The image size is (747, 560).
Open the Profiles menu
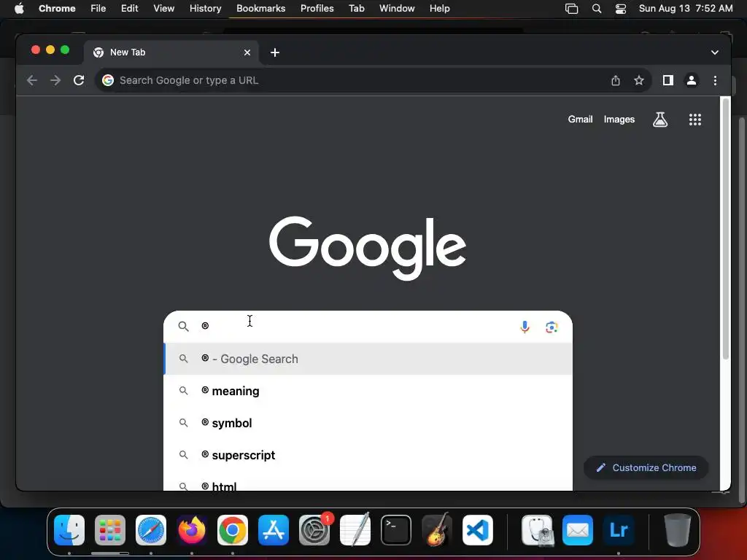click(317, 8)
